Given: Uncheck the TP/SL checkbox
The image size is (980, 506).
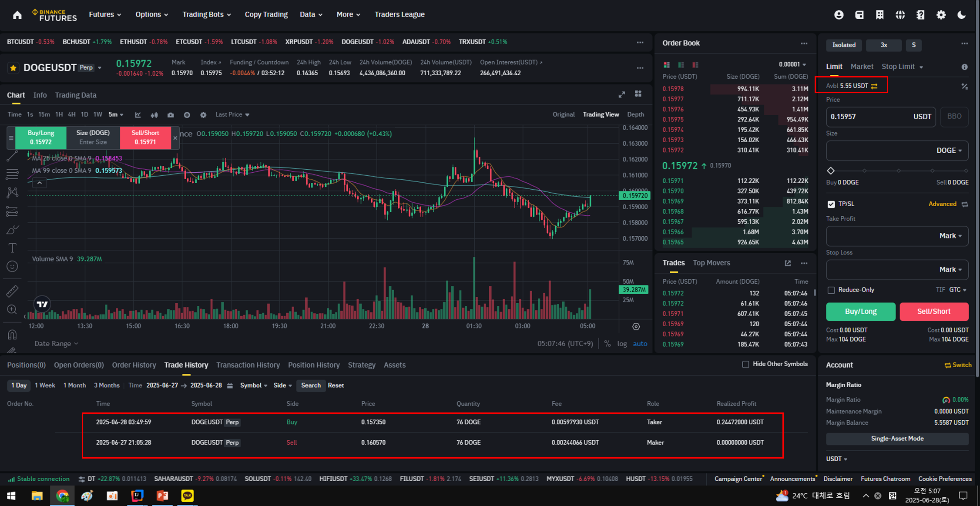Looking at the screenshot, I should [831, 204].
